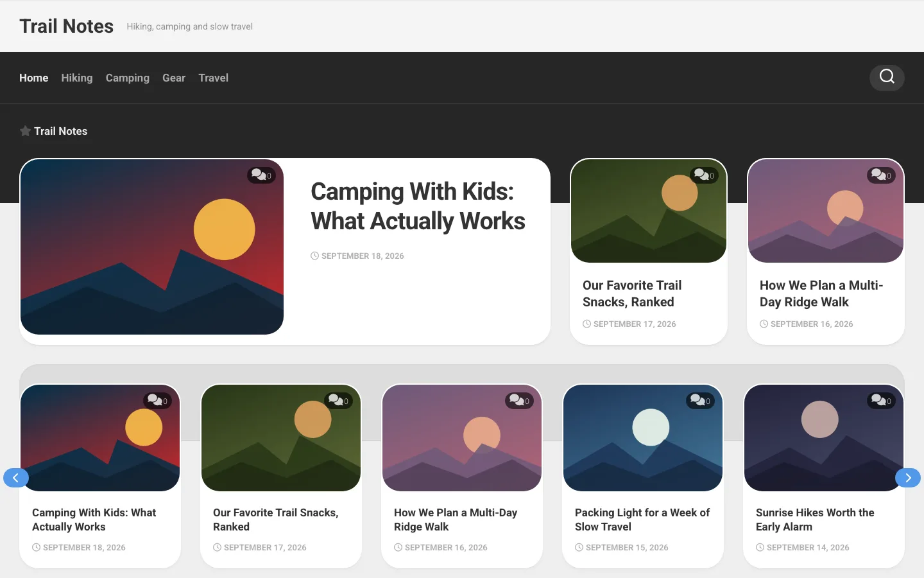
Task: Open featured 'How We Plan a Multi-Day Ridge Walk' title
Action: (821, 293)
